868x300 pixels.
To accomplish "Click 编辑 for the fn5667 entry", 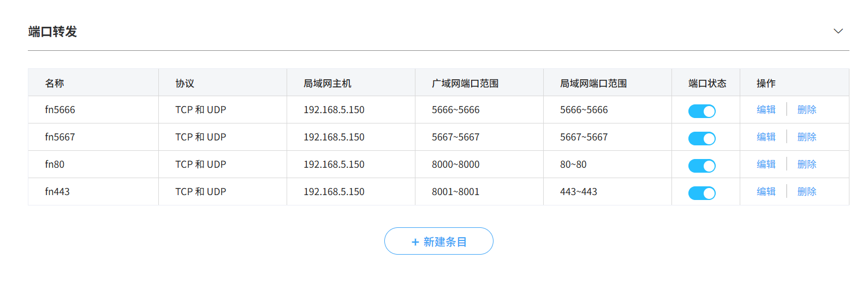I will tap(766, 137).
